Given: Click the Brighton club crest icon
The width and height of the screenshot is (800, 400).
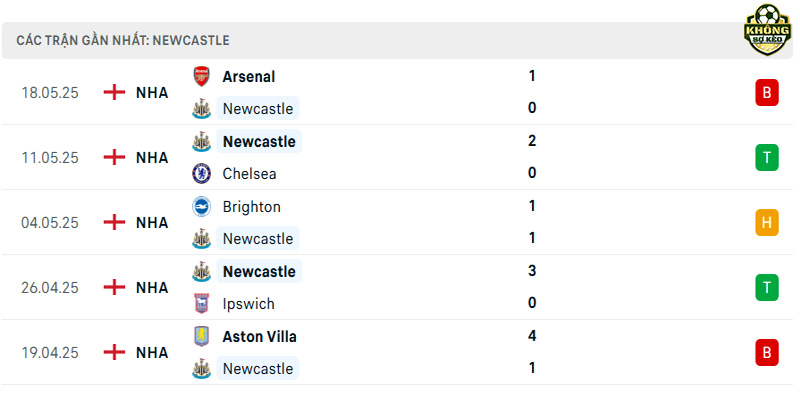Looking at the screenshot, I should pos(202,207).
